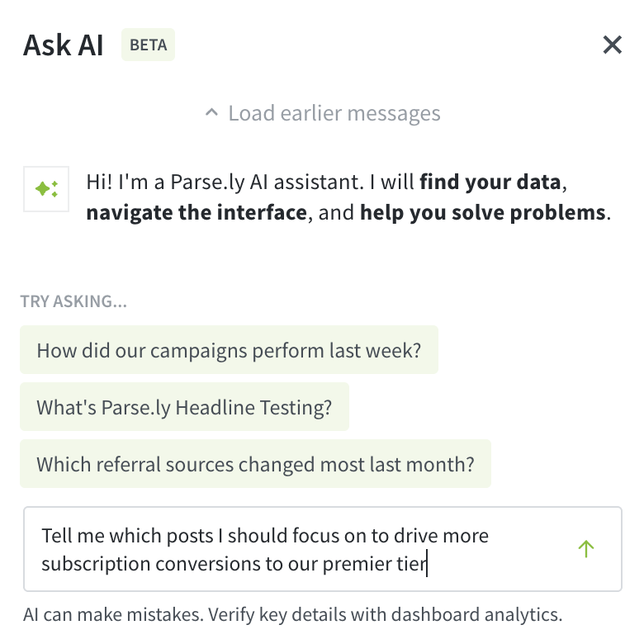
Task: Click 'Verify key details with dashboard analytics'
Action: click(386, 615)
